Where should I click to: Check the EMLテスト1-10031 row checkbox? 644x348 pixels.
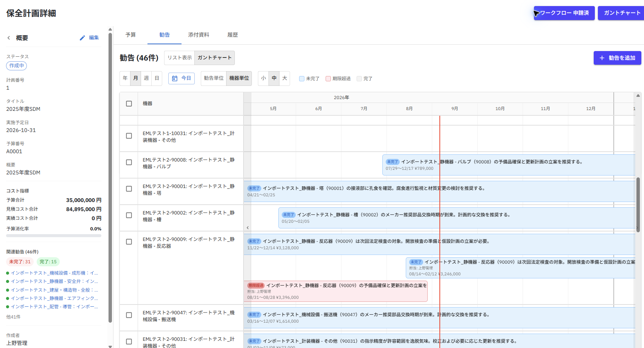pyautogui.click(x=129, y=136)
